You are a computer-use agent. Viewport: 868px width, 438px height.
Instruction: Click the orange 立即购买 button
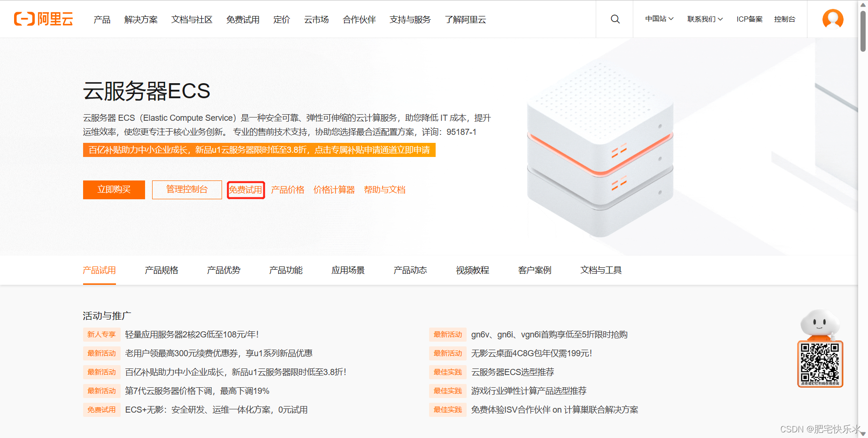tap(114, 190)
